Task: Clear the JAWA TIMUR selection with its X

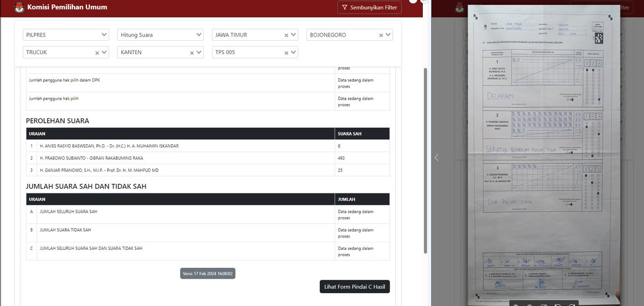Action: [287, 35]
